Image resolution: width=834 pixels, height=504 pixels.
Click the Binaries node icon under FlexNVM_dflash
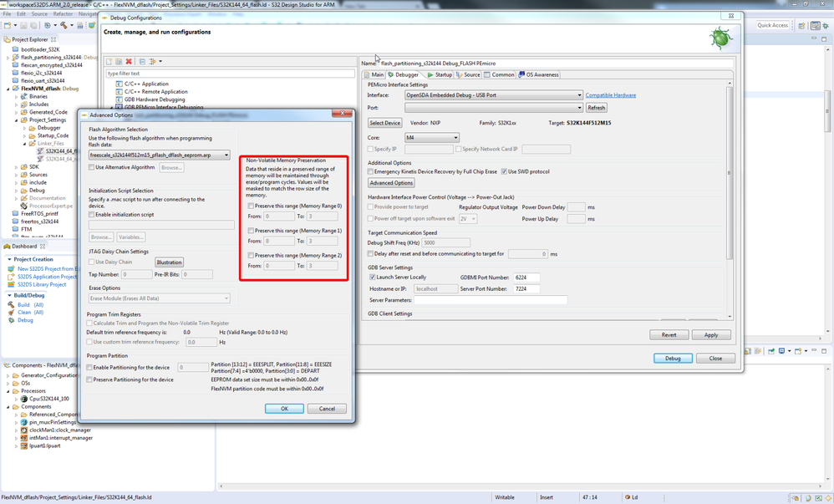pyautogui.click(x=24, y=96)
